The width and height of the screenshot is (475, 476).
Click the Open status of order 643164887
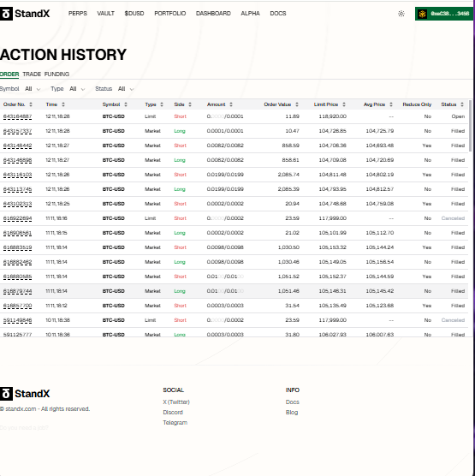pyautogui.click(x=458, y=116)
